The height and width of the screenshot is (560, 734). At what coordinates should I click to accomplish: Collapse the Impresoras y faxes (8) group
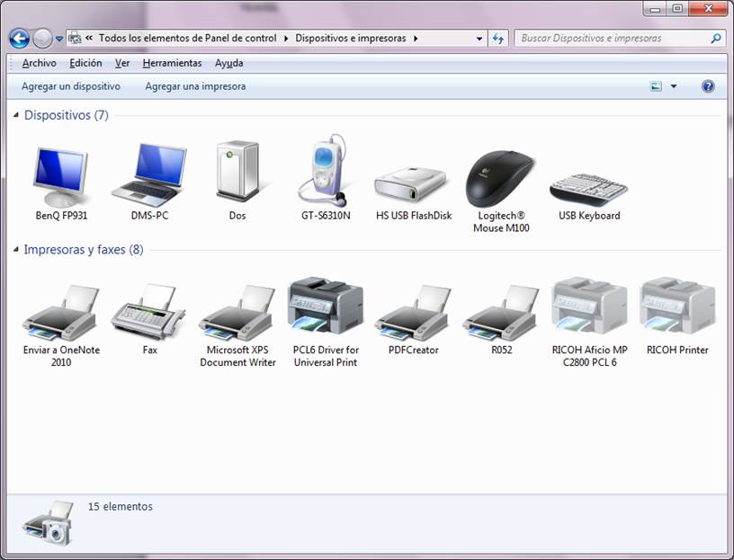16,249
